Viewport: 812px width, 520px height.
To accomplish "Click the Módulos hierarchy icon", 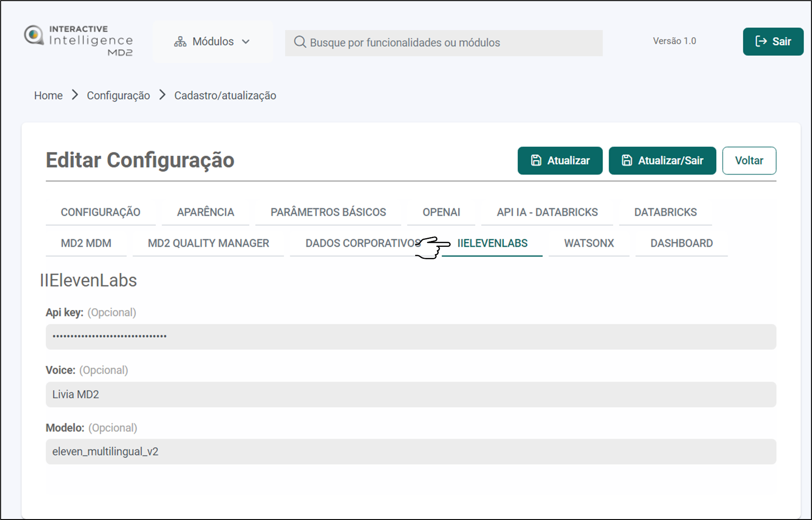I will pyautogui.click(x=180, y=42).
